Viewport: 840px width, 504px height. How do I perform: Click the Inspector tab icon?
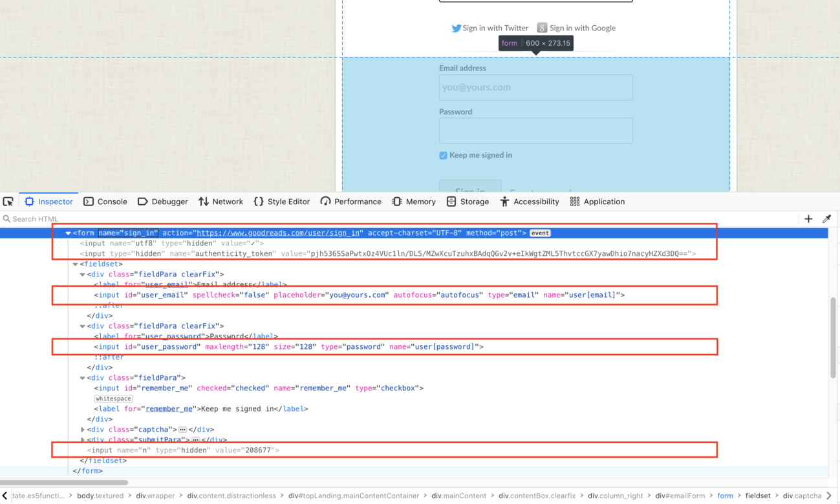tap(29, 202)
